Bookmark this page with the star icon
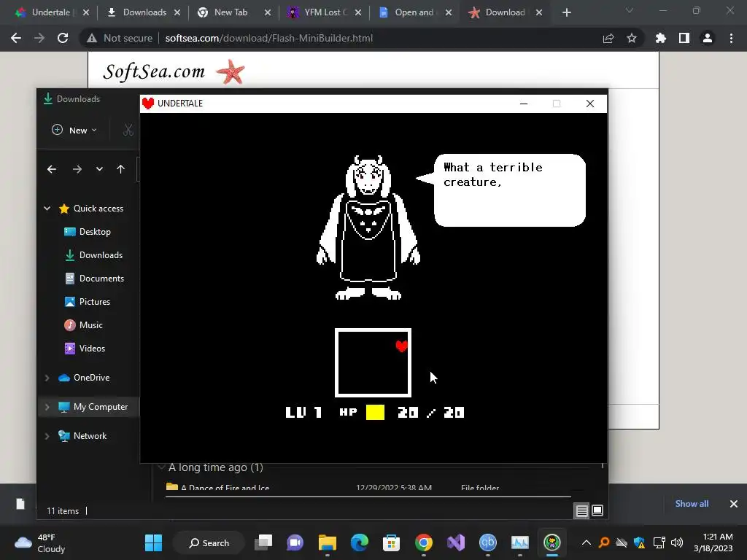The image size is (747, 560). click(x=632, y=38)
